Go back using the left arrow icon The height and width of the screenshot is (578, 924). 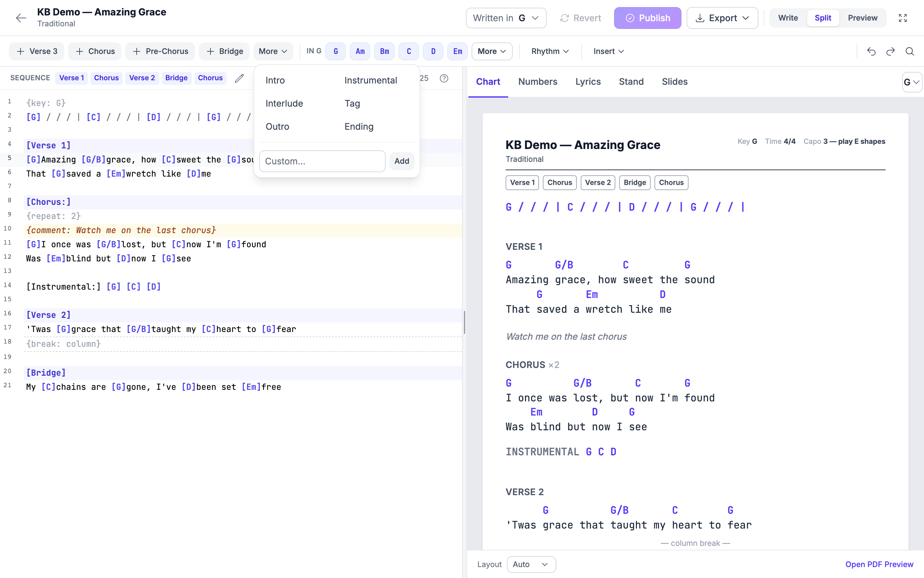(21, 18)
